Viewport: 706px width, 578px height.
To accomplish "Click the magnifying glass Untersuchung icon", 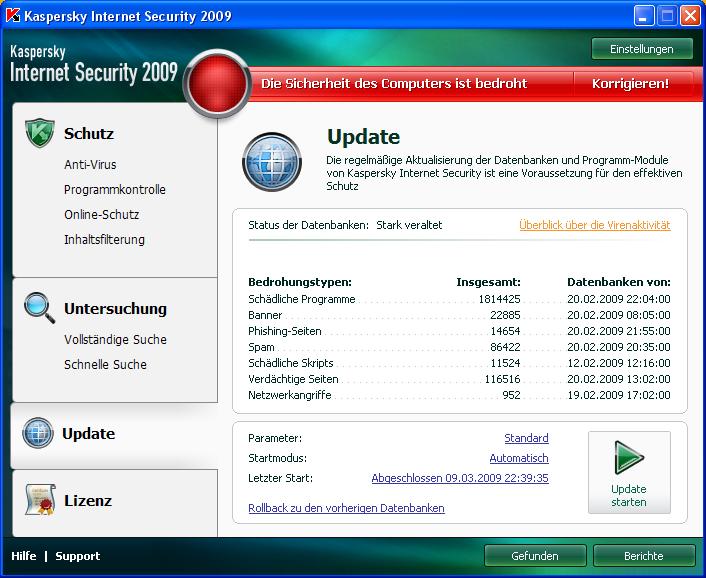I will pos(40,308).
